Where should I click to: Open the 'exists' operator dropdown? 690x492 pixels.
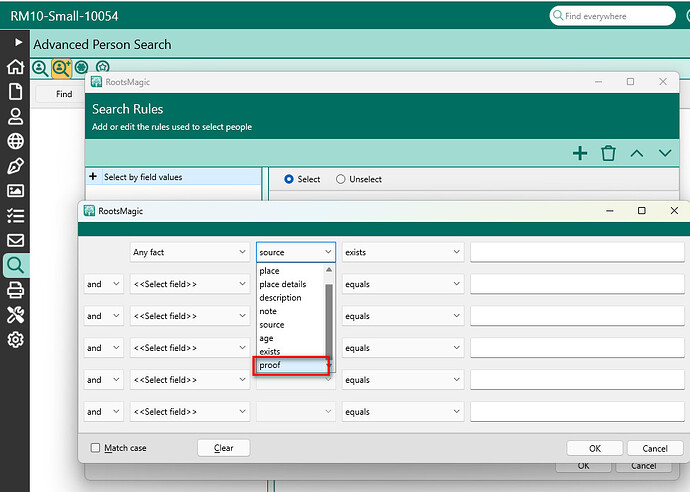[x=403, y=252]
